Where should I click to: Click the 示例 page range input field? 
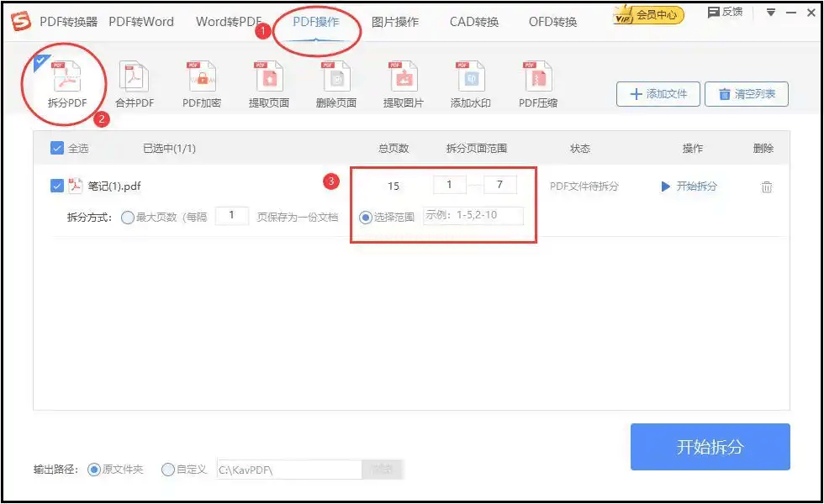coord(473,216)
